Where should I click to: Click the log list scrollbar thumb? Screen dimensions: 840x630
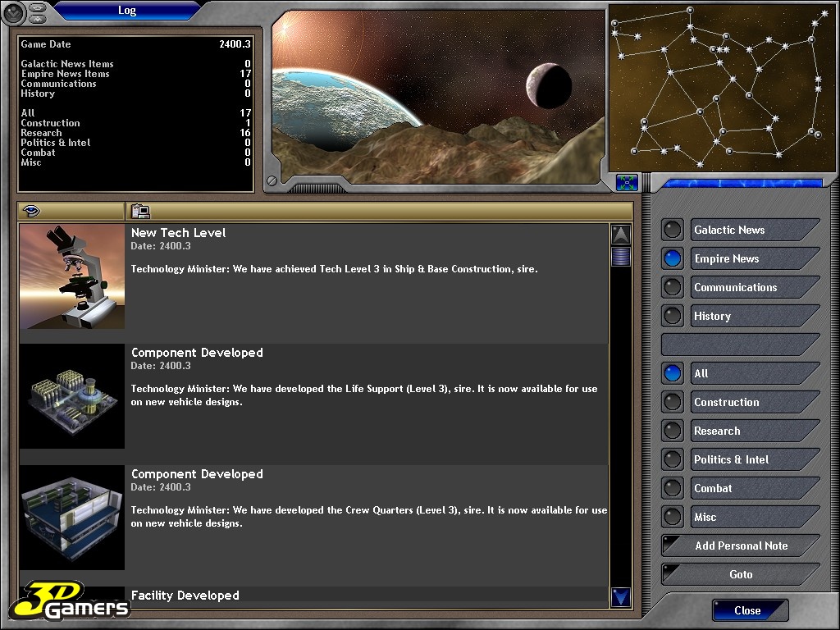(621, 257)
